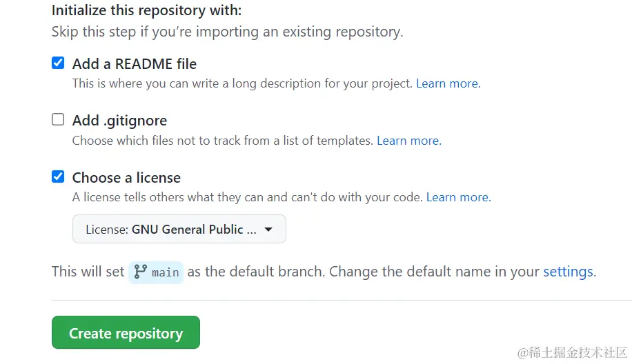Screen dimensions: 632x364
Task: Click the 'Initialize this repository with:' heading
Action: (147, 10)
